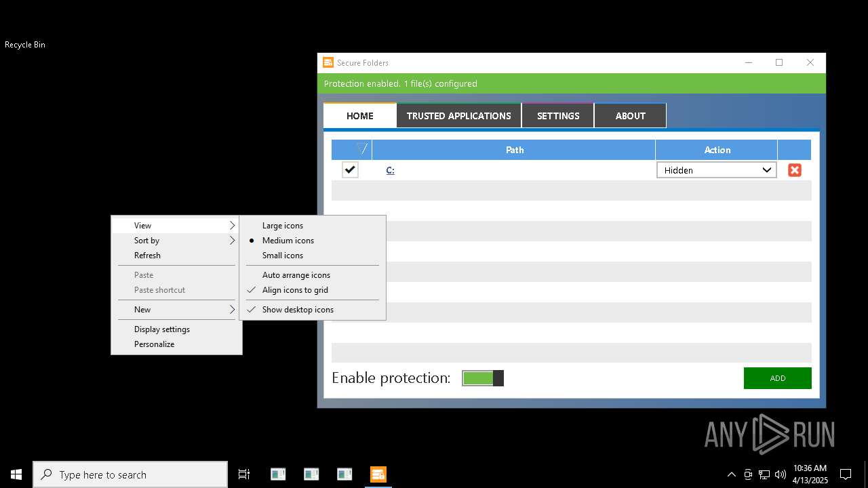Expand the View submenu

click(176, 226)
